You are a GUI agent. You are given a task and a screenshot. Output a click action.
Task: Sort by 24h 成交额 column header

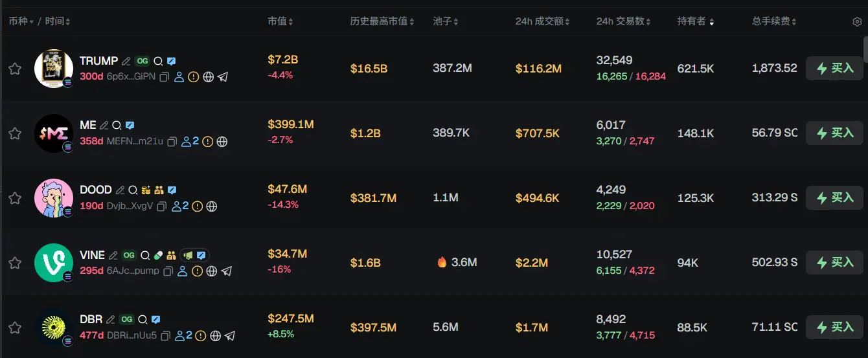(542, 21)
